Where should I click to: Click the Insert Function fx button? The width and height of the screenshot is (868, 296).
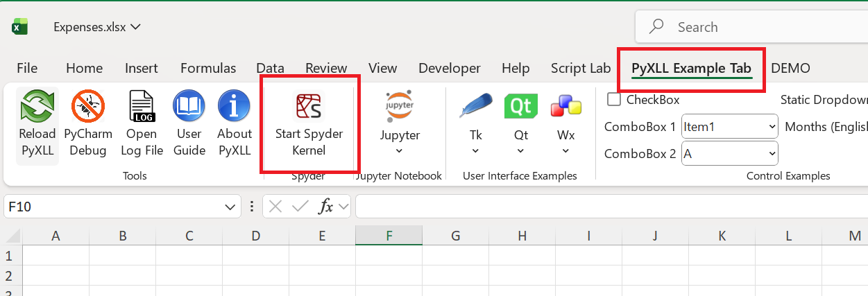[x=326, y=207]
